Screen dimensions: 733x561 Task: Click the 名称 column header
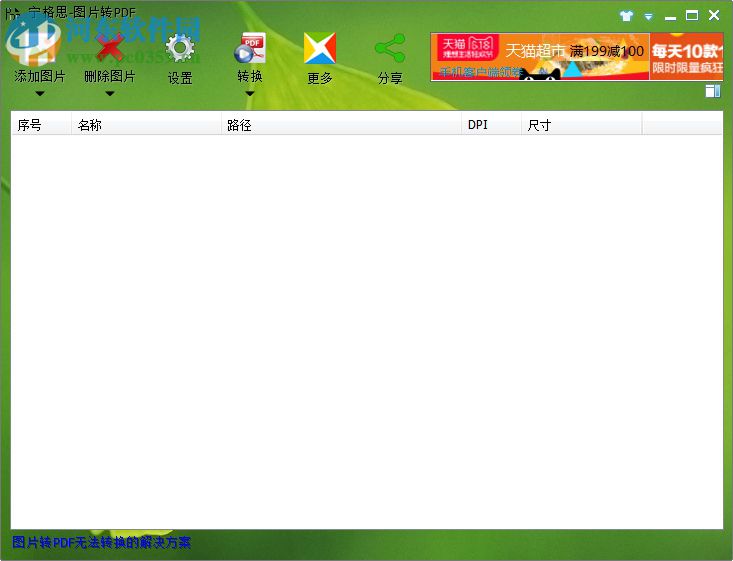(146, 125)
